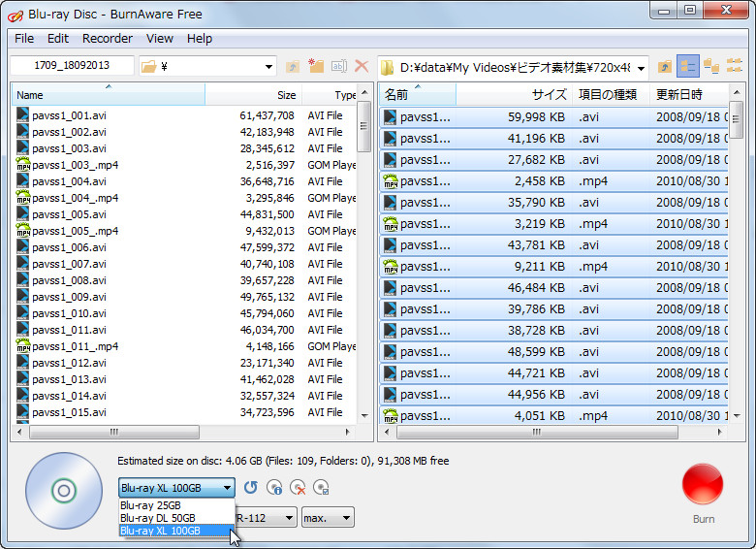Click the browser vertical scroll up arrow
This screenshot has height=549, width=756.
pyautogui.click(x=737, y=91)
